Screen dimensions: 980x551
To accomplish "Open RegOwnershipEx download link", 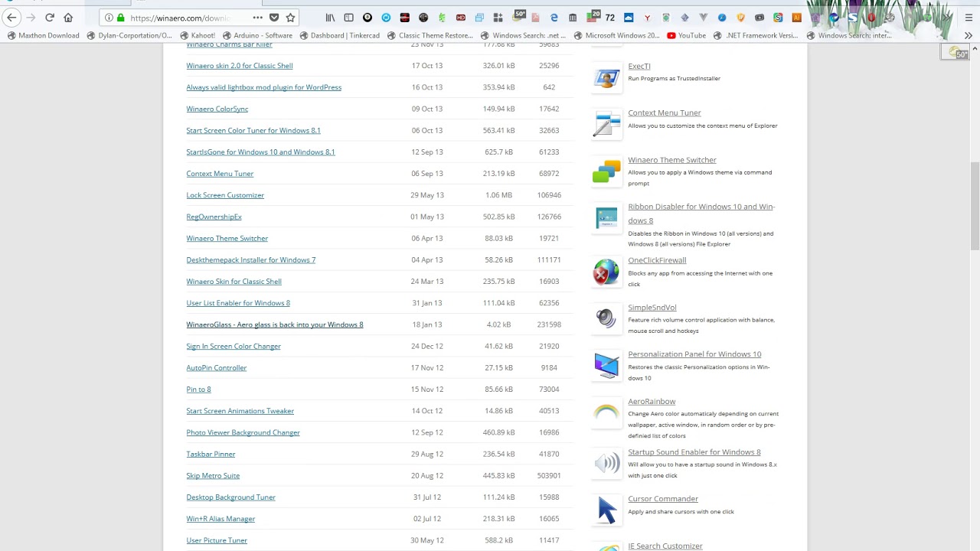I will [x=214, y=217].
